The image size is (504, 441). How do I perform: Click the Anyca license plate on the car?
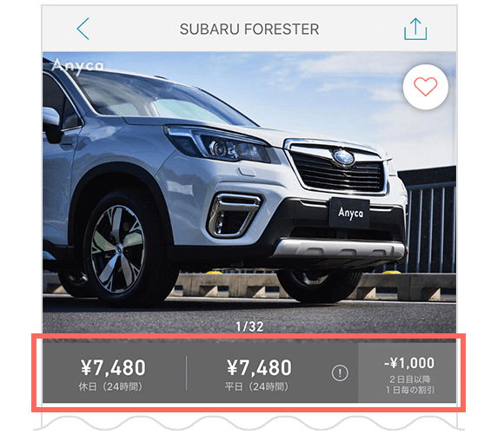(349, 214)
